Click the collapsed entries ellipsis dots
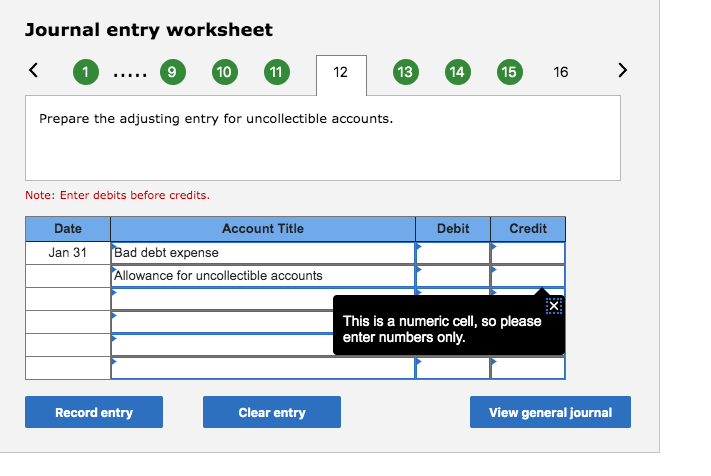The height and width of the screenshot is (476, 711). pyautogui.click(x=130, y=75)
